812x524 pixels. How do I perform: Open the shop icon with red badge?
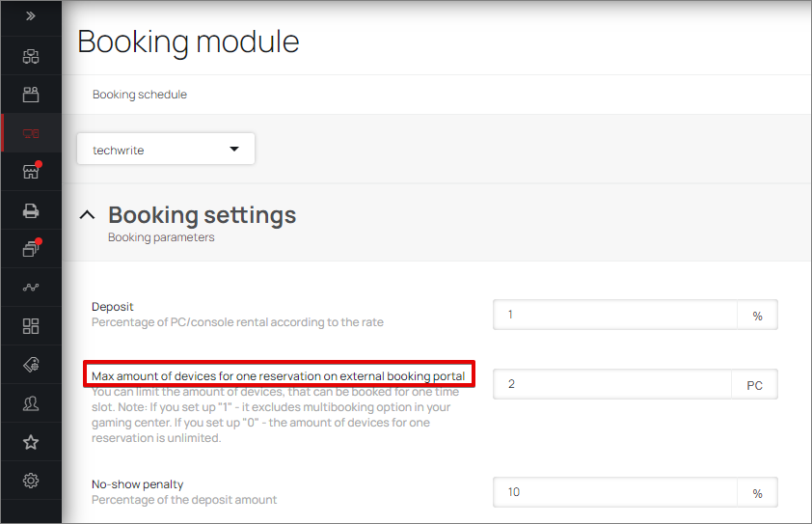pyautogui.click(x=31, y=172)
